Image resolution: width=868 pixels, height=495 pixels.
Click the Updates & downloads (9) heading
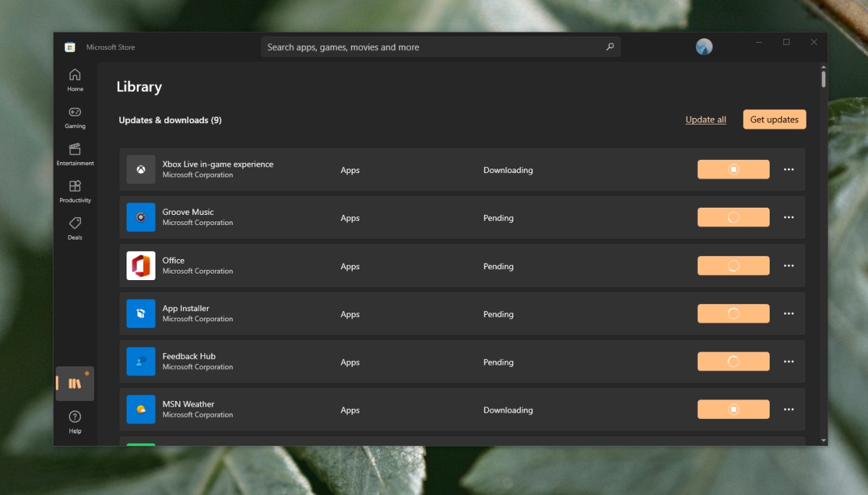tap(170, 120)
